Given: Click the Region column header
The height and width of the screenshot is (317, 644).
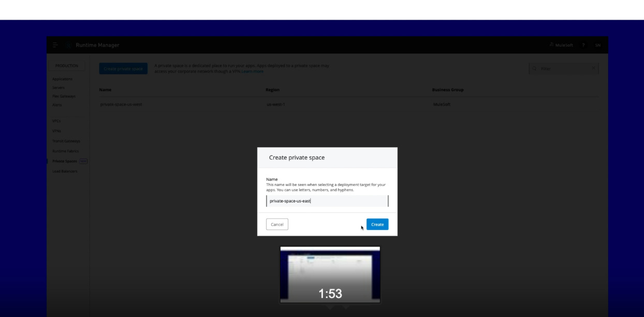Looking at the screenshot, I should tap(272, 90).
